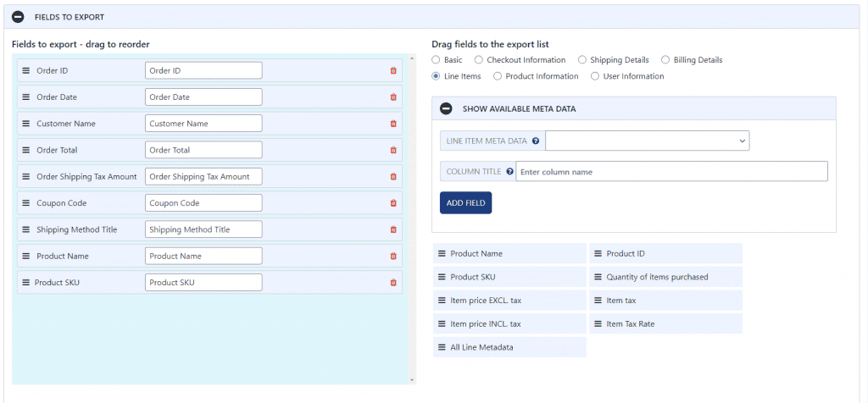
Task: Click handle icon of available Product ID field
Action: click(598, 254)
